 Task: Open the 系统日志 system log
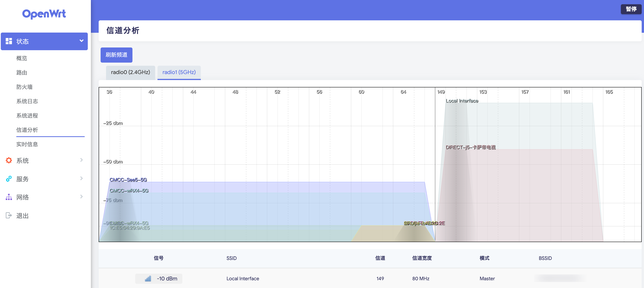coord(27,101)
